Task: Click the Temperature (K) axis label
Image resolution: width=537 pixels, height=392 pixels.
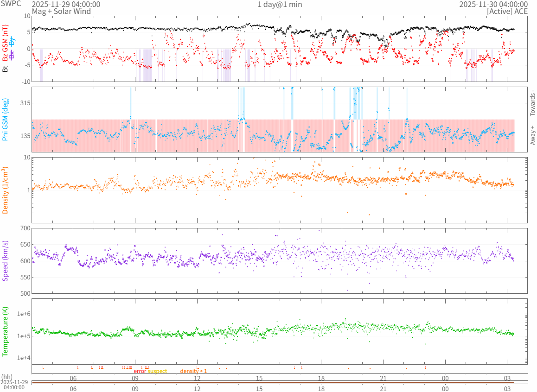Action: 5,332
